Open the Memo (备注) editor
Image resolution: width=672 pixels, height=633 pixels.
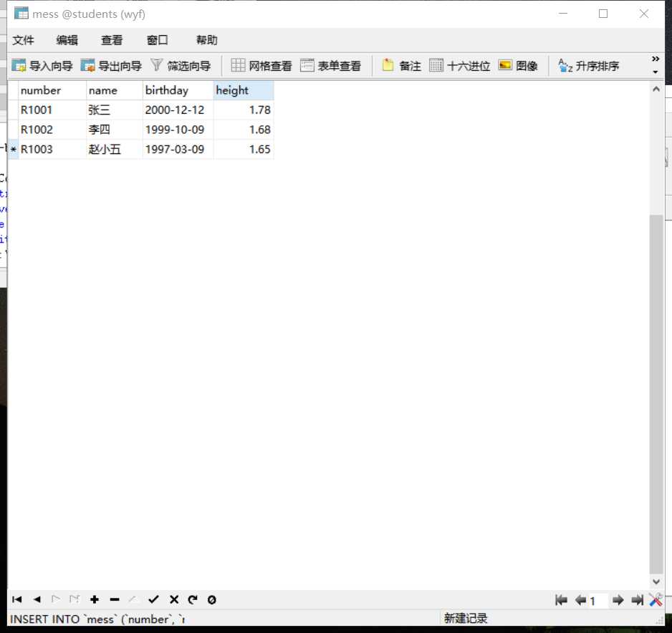pyautogui.click(x=402, y=66)
